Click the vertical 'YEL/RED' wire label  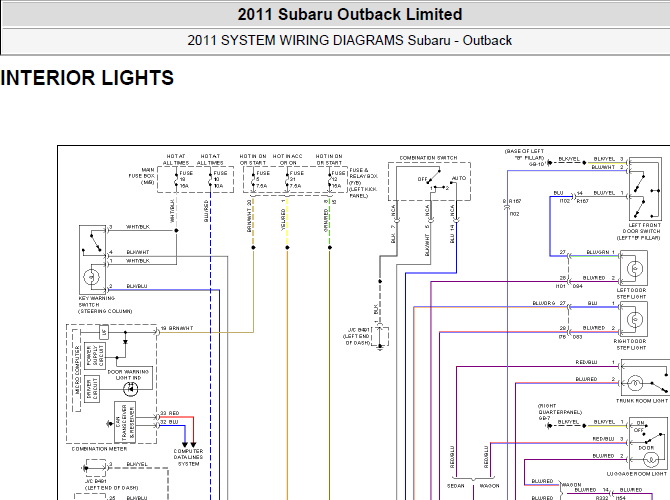coord(283,220)
